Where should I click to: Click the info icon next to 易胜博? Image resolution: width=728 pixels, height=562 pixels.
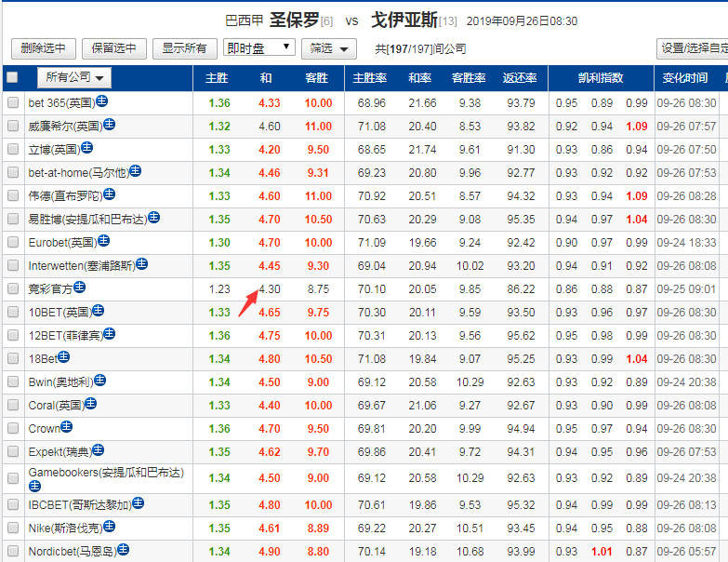point(154,217)
